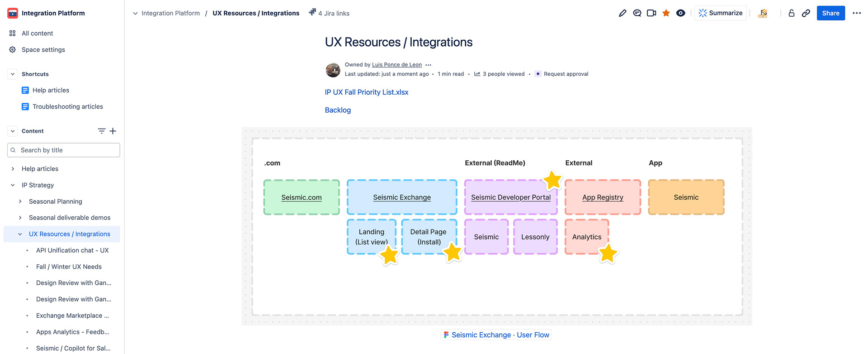Expand Help articles tree item
Viewport: 868px width, 354px height.
coord(13,168)
